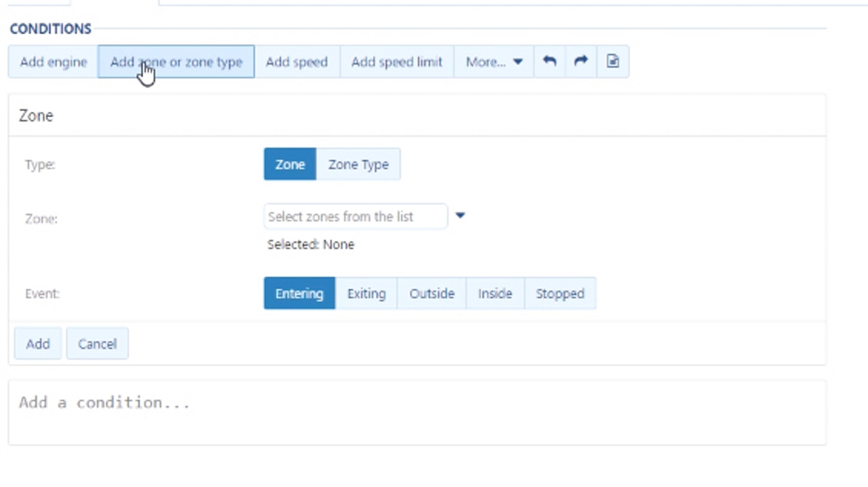
Task: Cancel the zone condition
Action: [97, 344]
